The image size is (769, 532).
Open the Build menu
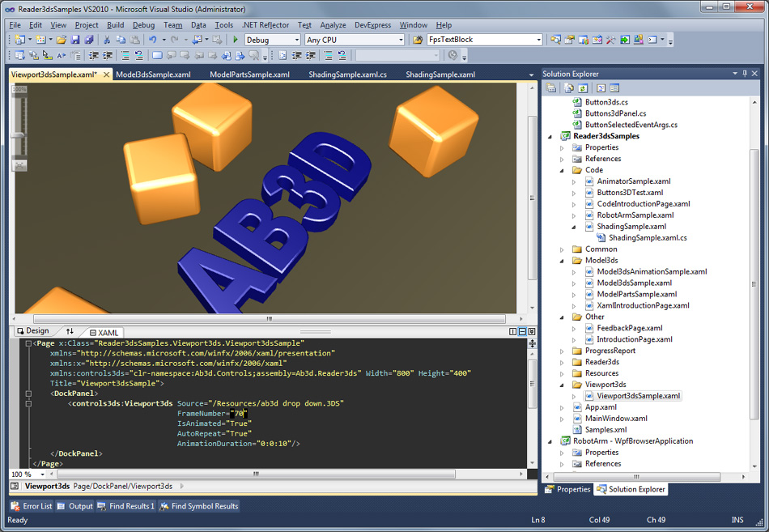pos(115,25)
